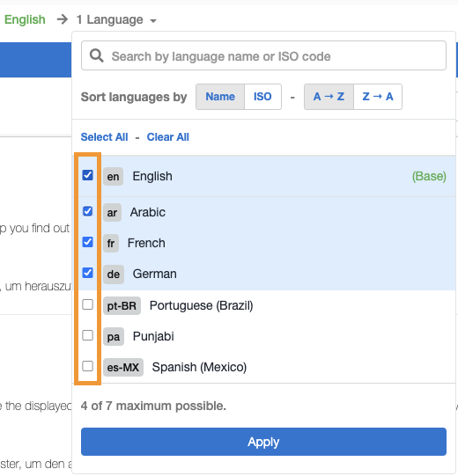Click the Apply button
The height and width of the screenshot is (476, 458).
263,442
